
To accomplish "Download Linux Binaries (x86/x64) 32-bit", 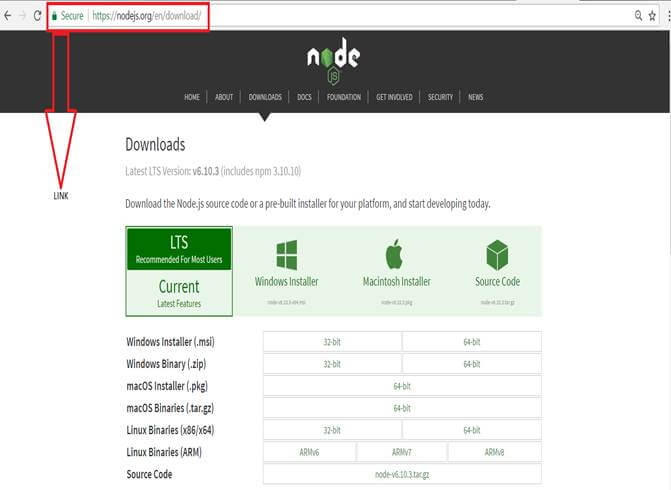I will point(332,430).
